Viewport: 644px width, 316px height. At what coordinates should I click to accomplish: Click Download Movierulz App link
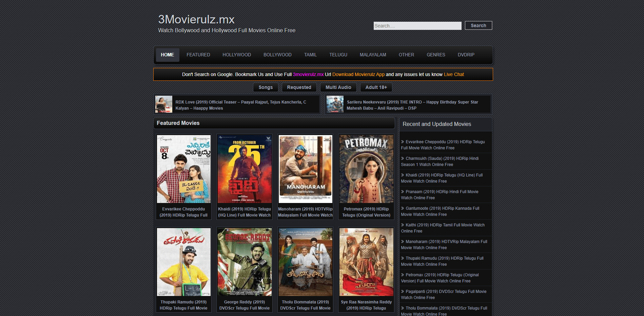coord(358,74)
